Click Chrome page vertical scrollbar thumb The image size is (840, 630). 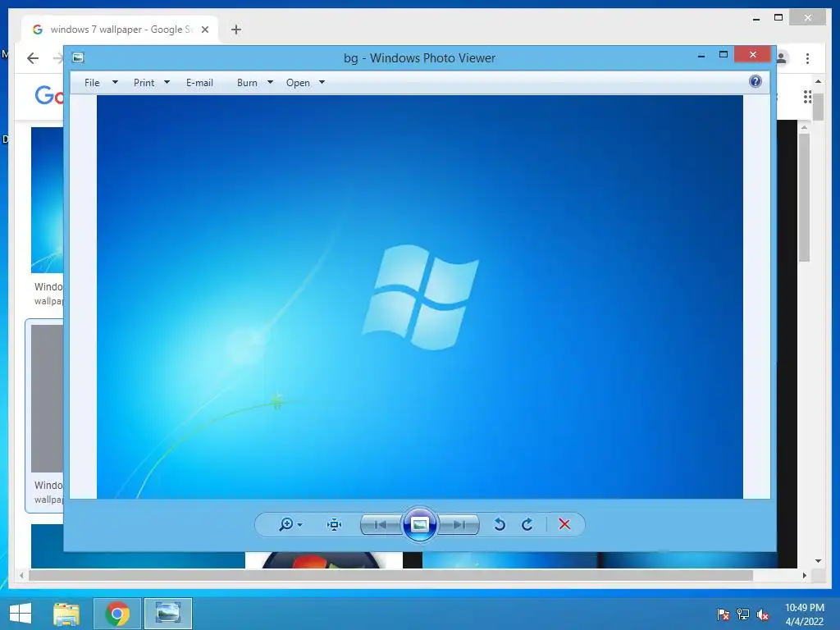818,107
